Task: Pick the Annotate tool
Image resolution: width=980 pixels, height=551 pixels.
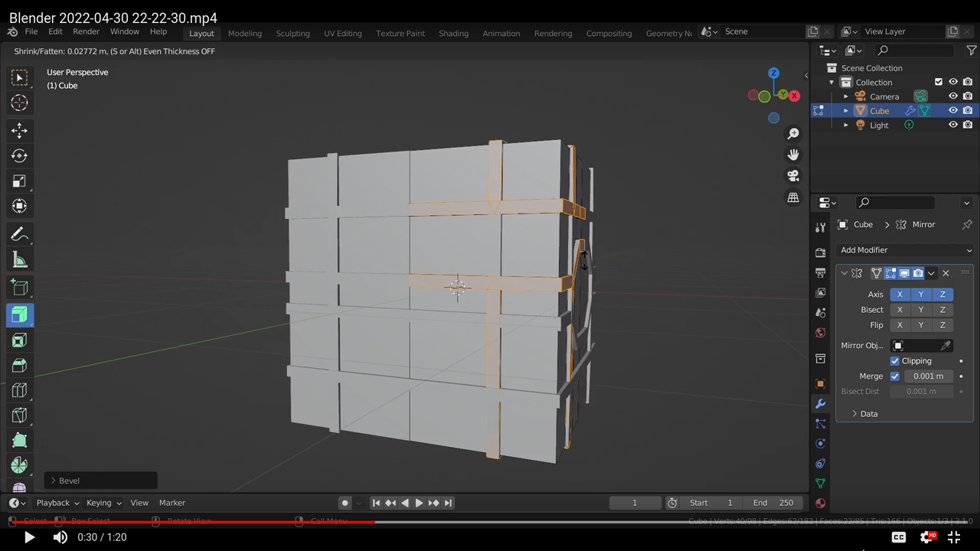Action: [x=19, y=234]
